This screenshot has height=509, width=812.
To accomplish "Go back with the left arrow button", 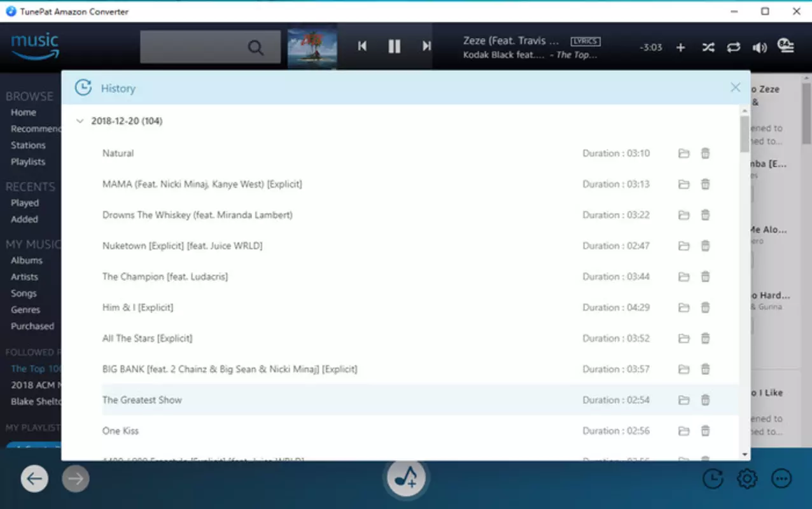I will (x=34, y=479).
